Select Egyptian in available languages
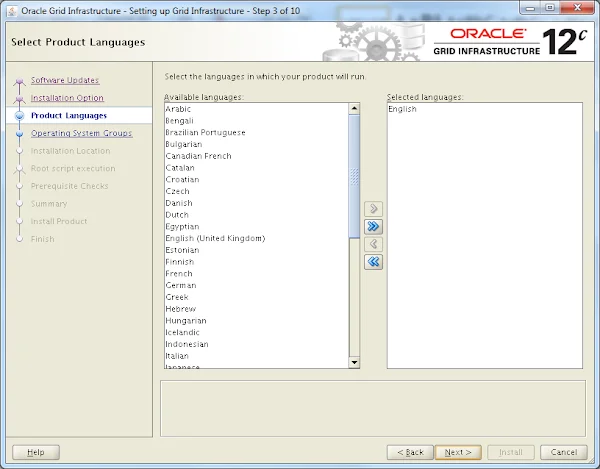This screenshot has width=600, height=469. pos(256,227)
